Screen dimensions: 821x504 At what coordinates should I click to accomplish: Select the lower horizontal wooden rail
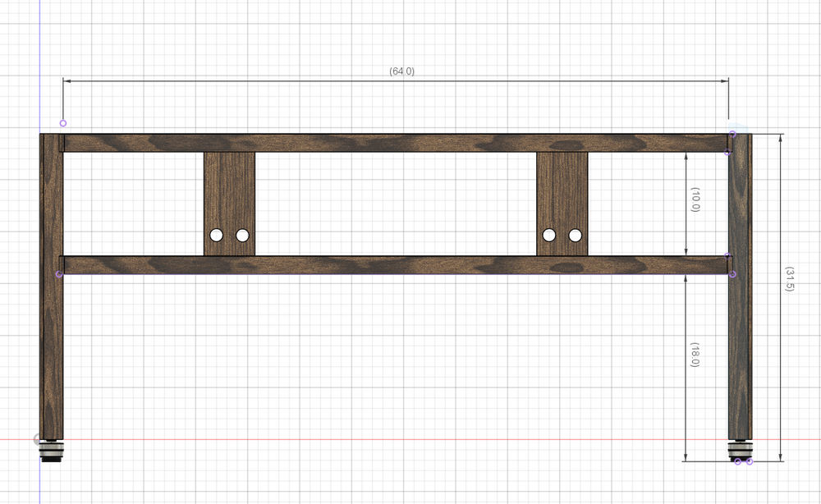tap(394, 265)
